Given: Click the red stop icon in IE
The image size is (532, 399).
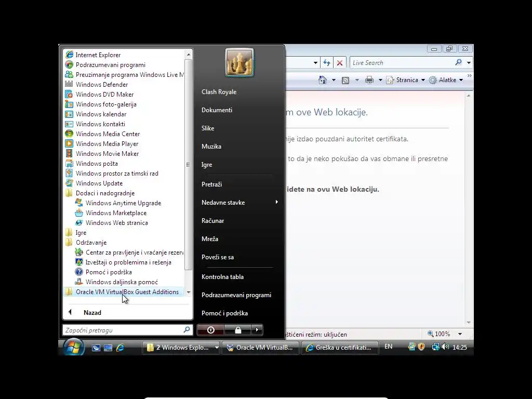Looking at the screenshot, I should [x=340, y=63].
